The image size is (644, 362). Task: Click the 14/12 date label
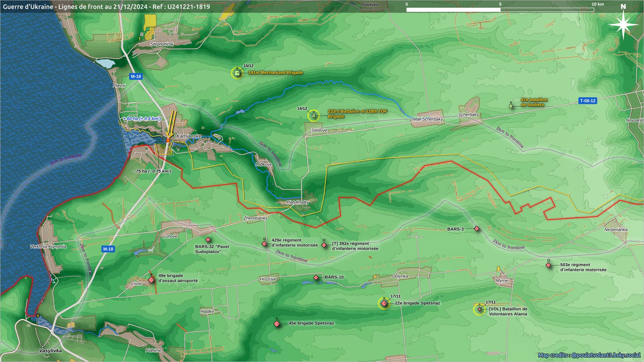tap(302, 109)
